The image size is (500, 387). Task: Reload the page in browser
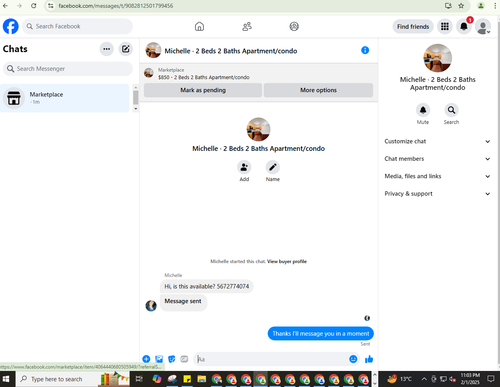pos(34,6)
